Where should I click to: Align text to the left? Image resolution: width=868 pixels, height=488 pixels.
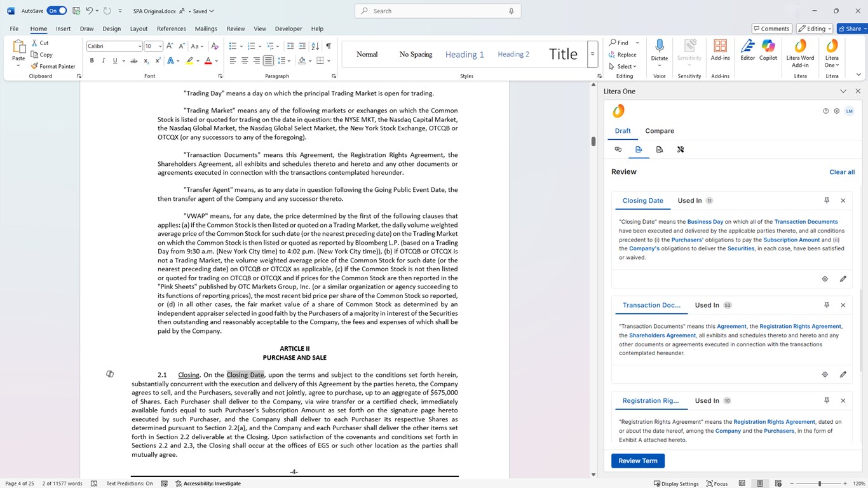(x=233, y=61)
